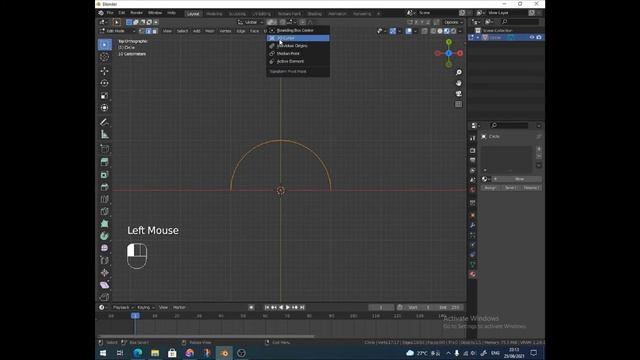Play the animation forward
Image resolution: width=640 pixels, height=360 pixels.
(288, 307)
